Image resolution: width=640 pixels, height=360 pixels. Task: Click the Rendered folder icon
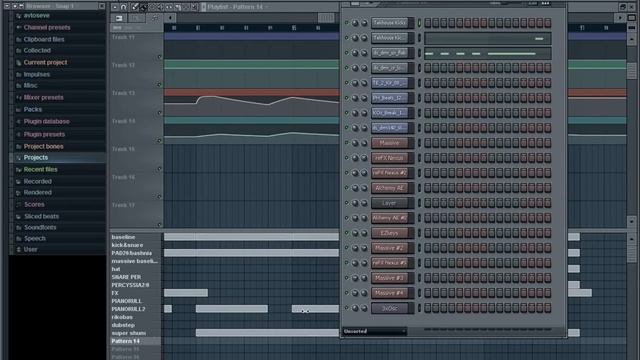click(18, 193)
